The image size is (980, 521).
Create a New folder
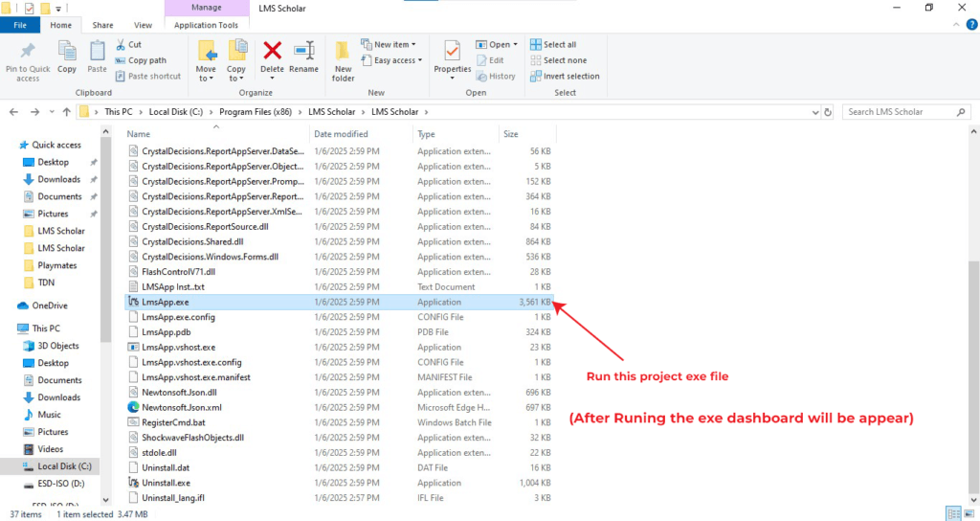pos(344,61)
